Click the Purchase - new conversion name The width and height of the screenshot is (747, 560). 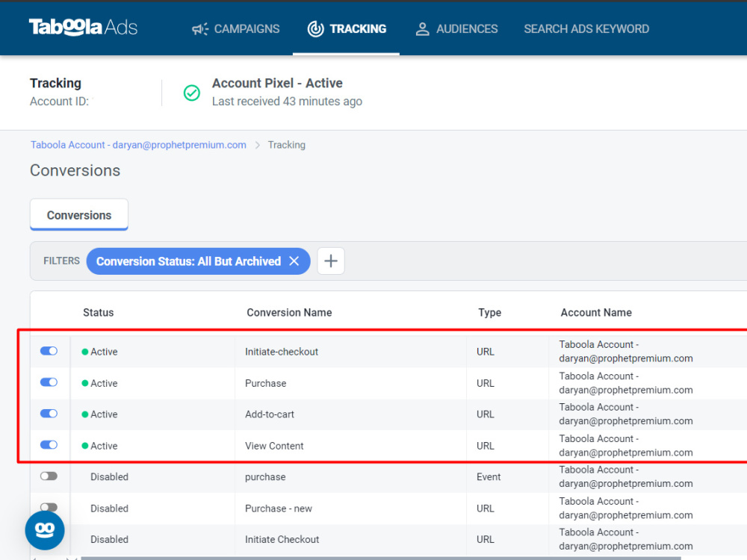coord(279,508)
